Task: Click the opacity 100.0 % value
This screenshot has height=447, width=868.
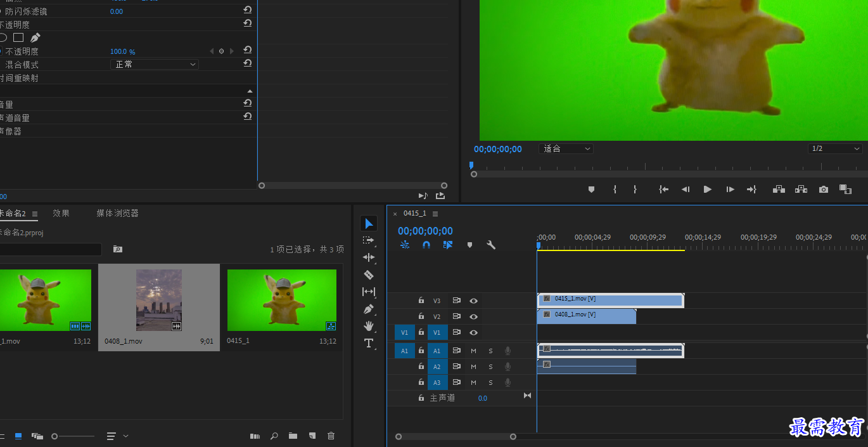Action: tap(123, 51)
